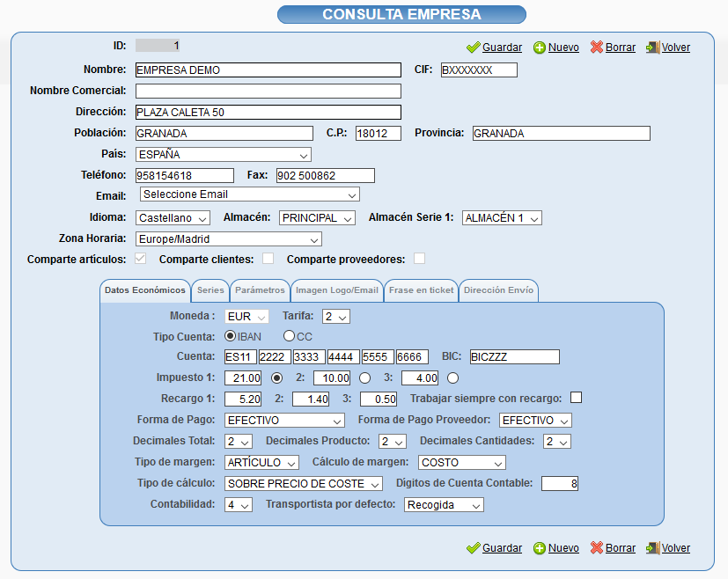
Task: Click the green plus icon beside top Nuevo
Action: pos(540,48)
